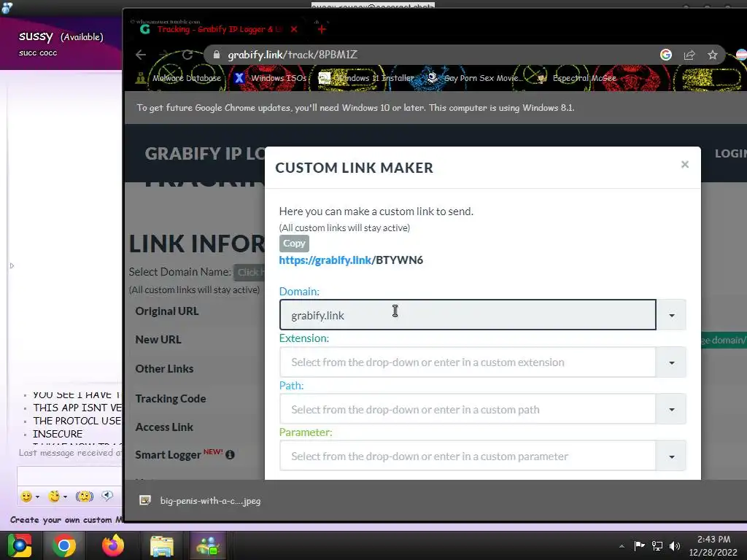Click the padlock site info icon

[217, 55]
